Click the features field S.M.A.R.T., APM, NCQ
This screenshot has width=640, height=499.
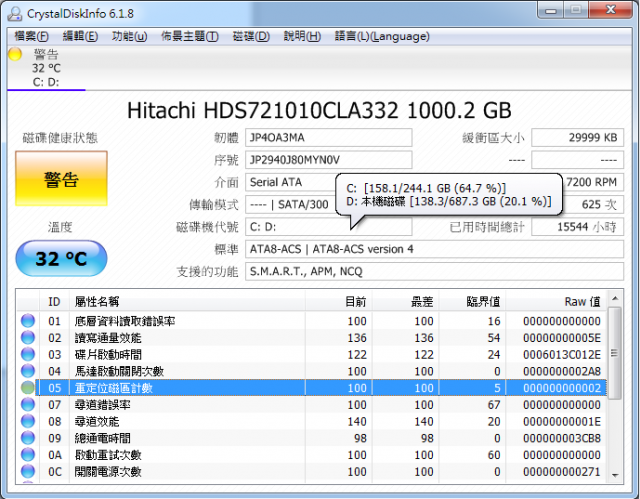434,271
